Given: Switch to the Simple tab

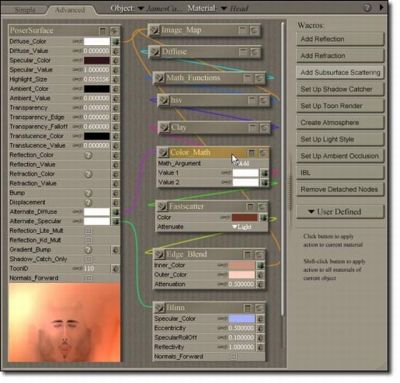Looking at the screenshot, I should pyautogui.click(x=25, y=10).
